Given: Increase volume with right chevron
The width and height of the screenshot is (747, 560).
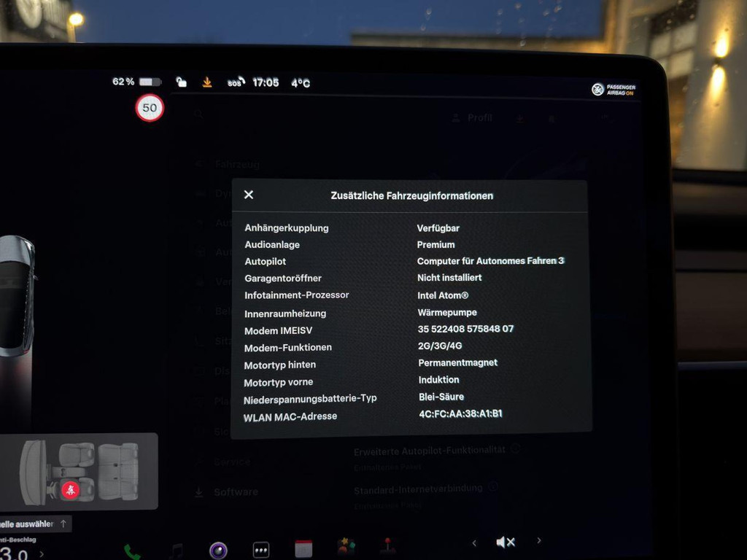Looking at the screenshot, I should point(539,540).
